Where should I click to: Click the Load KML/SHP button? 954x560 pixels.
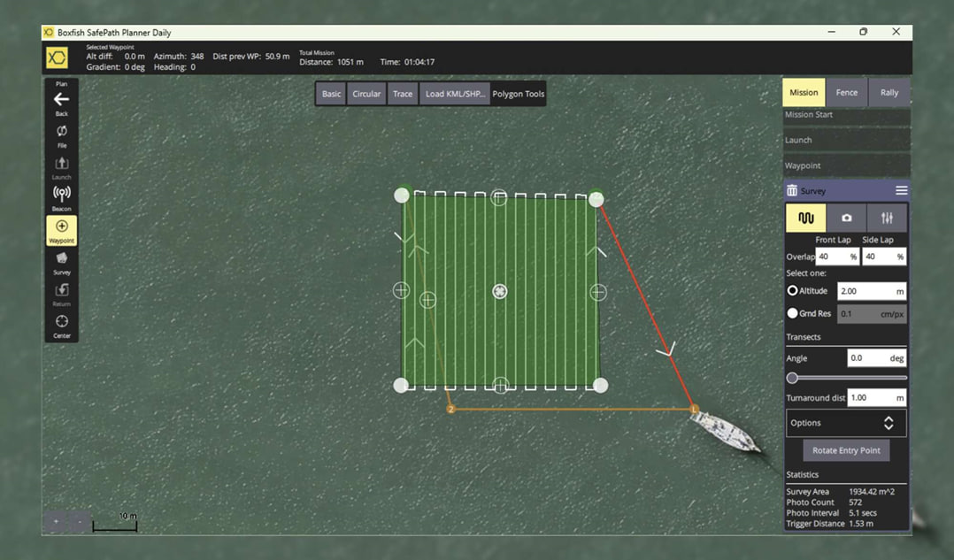click(454, 94)
